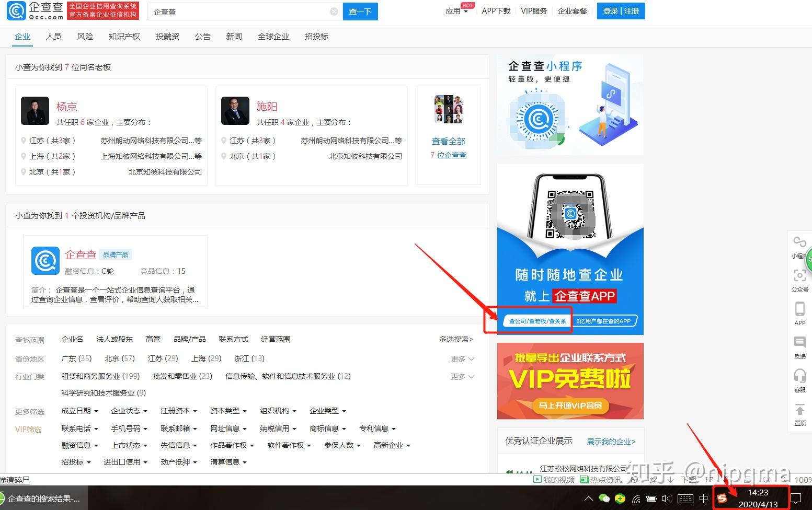The width and height of the screenshot is (812, 510).
Task: Switch to the 风险 tab
Action: (85, 36)
